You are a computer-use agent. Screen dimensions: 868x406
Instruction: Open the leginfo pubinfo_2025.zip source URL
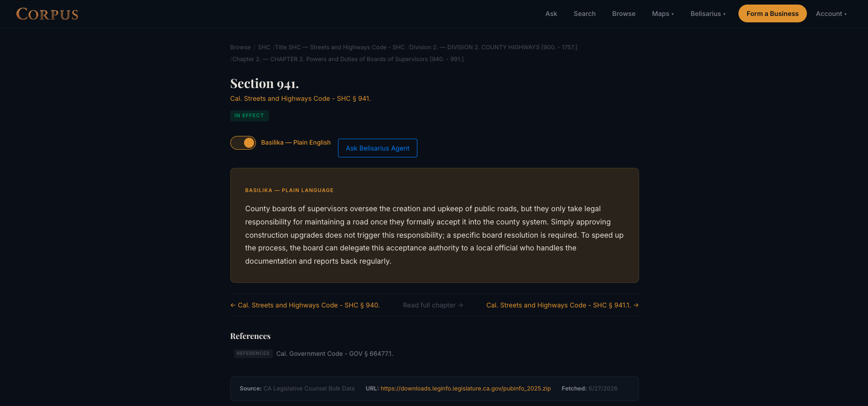tap(466, 389)
